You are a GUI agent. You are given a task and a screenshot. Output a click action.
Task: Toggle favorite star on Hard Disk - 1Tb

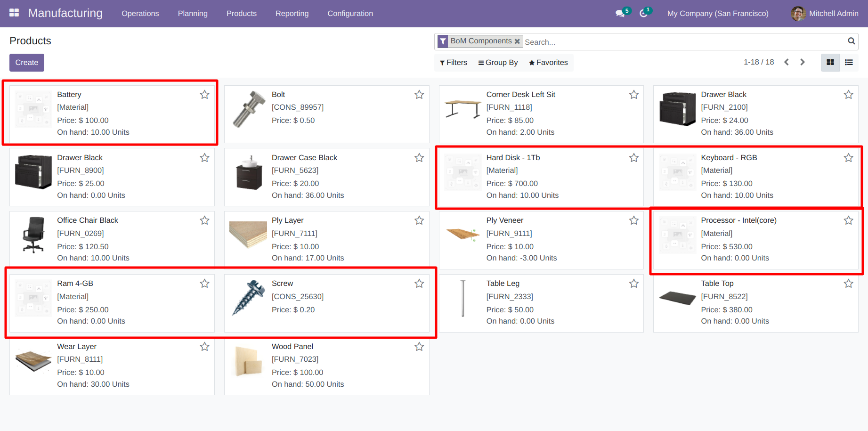pos(634,158)
